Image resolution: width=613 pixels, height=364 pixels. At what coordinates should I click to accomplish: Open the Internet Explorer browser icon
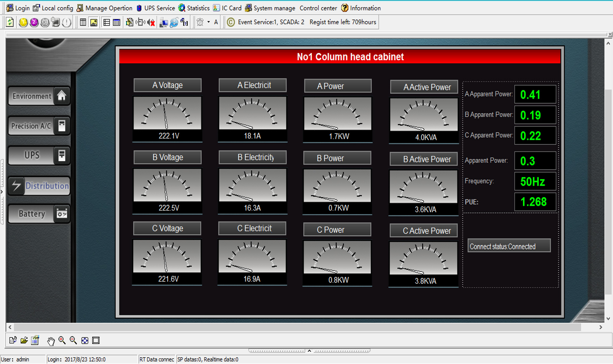pyautogui.click(x=174, y=22)
